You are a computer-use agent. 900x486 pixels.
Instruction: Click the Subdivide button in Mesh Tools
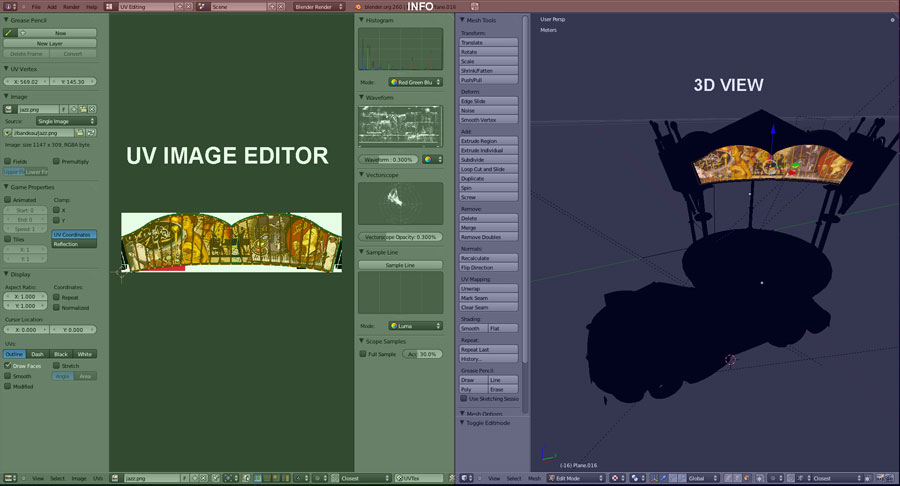pos(489,160)
